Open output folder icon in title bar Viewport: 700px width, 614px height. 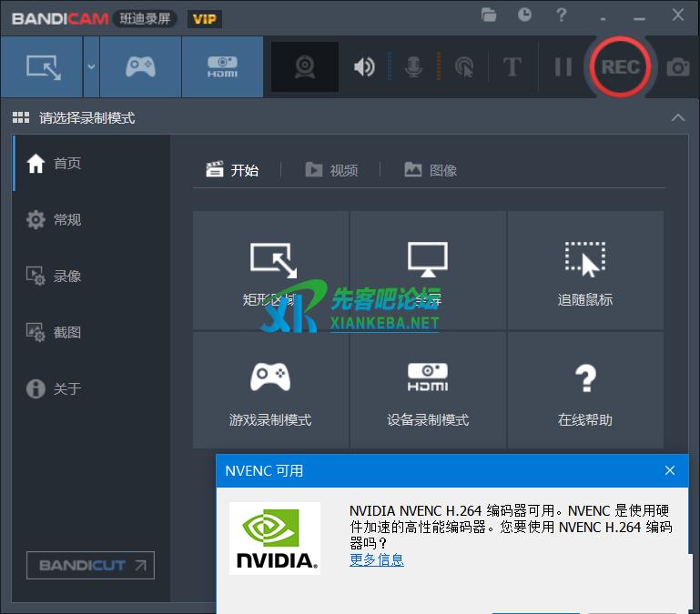point(490,15)
